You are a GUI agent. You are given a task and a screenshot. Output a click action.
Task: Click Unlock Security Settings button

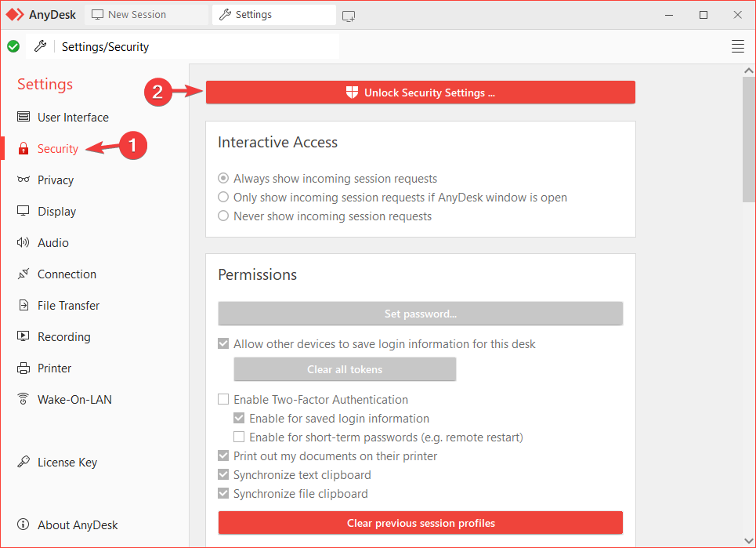420,93
